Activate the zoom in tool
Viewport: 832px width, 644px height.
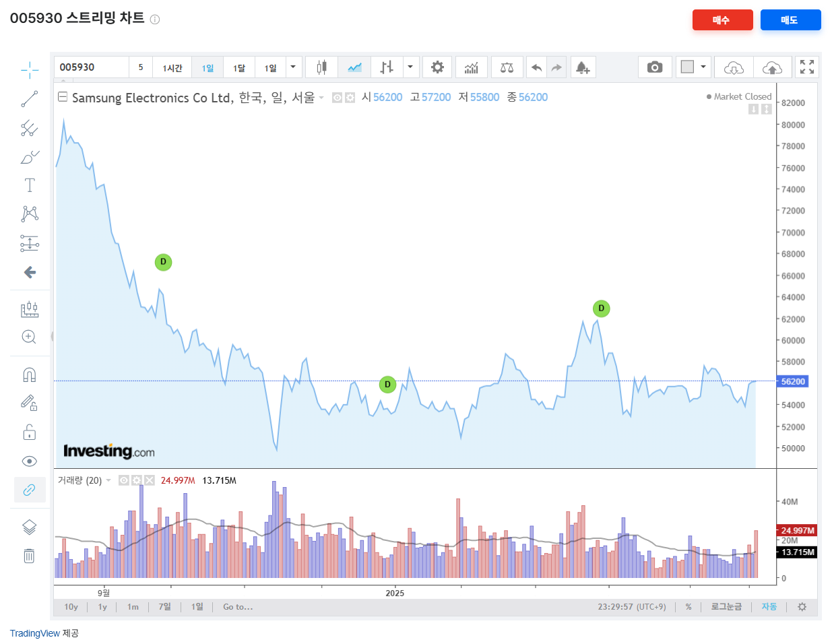point(29,337)
